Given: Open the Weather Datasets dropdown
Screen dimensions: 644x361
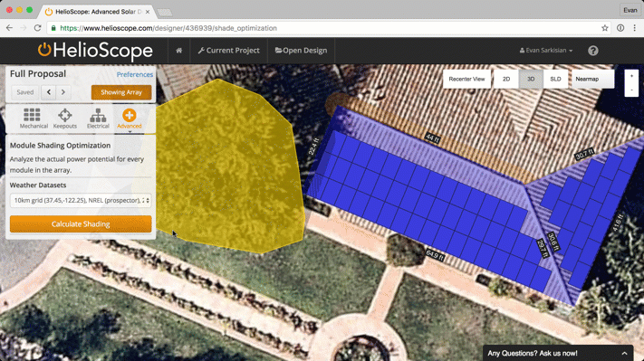Looking at the screenshot, I should click(81, 200).
